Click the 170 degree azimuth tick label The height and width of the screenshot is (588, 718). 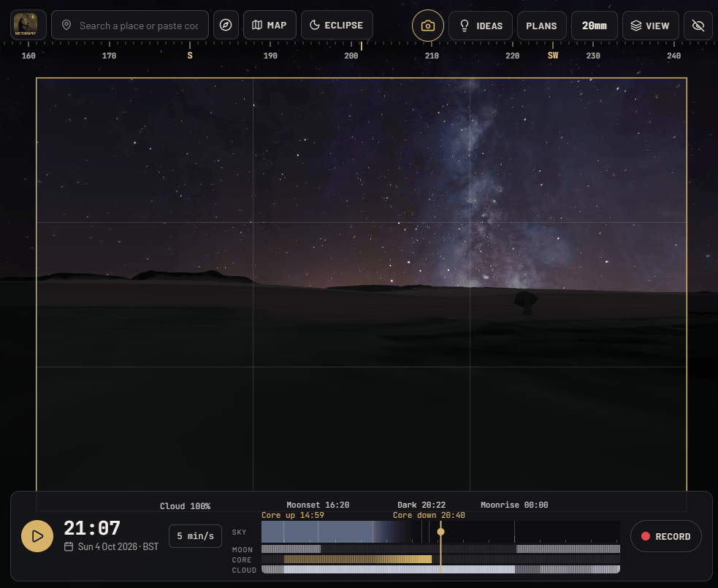(109, 56)
